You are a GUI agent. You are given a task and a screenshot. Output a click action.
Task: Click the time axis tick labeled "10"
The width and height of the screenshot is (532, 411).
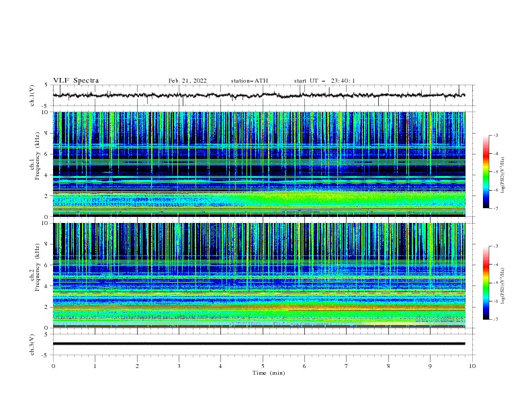472,366
